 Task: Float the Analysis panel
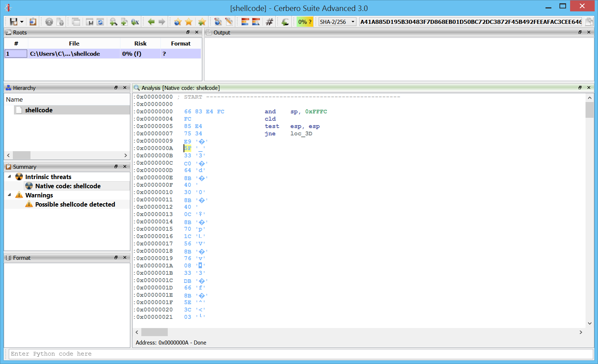(x=580, y=88)
